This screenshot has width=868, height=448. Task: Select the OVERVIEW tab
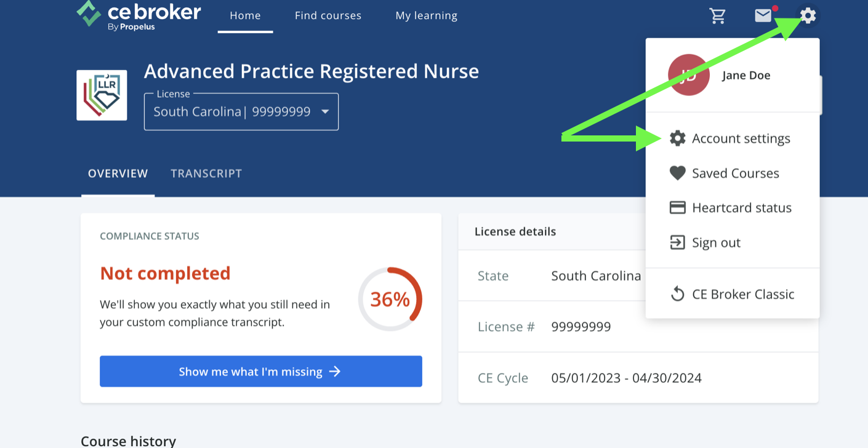118,173
